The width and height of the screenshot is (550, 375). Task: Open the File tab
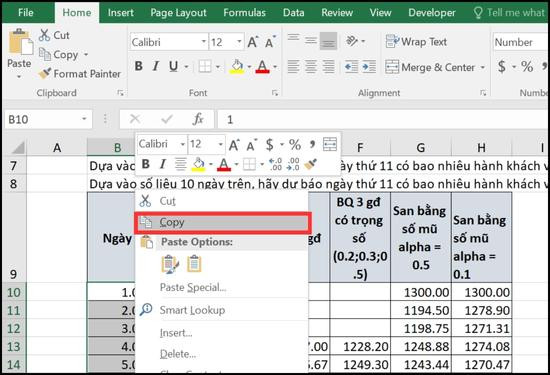(x=26, y=13)
